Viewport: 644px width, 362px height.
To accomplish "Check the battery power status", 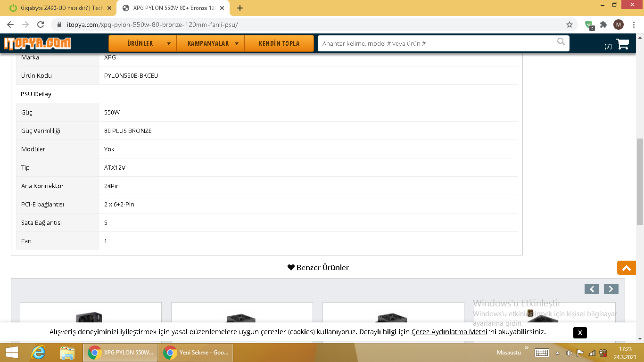I will click(x=603, y=353).
